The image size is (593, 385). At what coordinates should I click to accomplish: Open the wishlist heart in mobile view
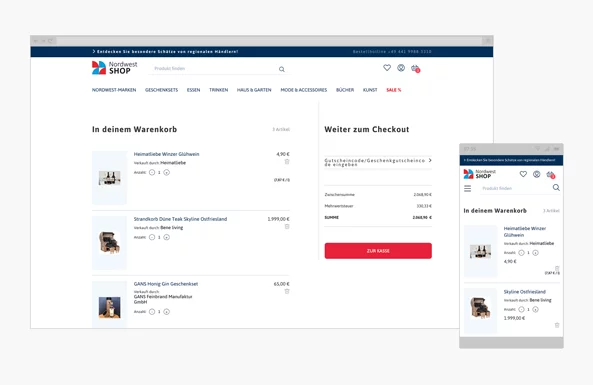(523, 174)
